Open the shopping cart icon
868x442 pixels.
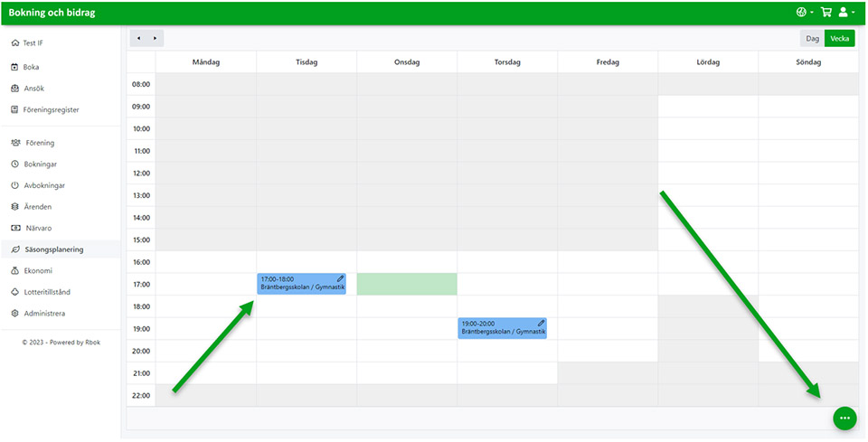click(x=826, y=12)
